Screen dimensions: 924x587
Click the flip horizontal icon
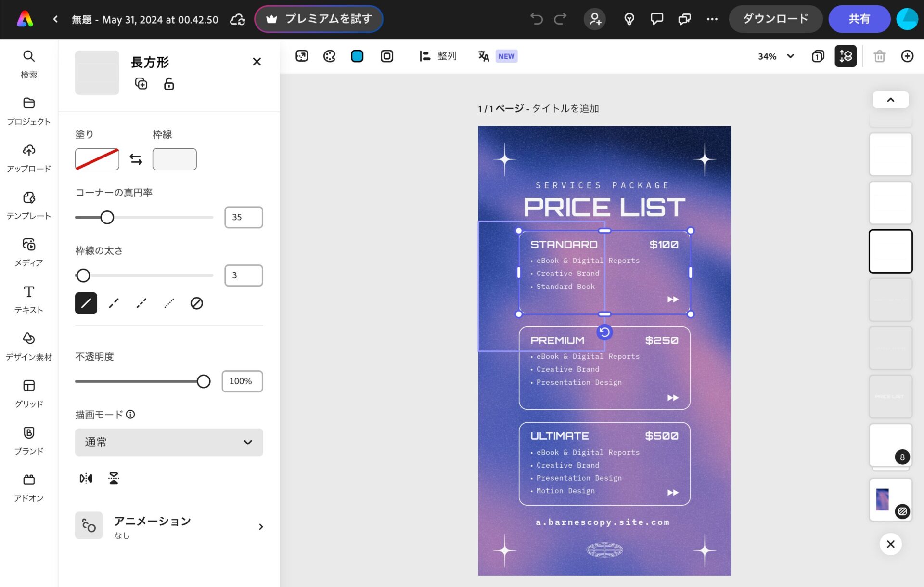click(x=86, y=478)
